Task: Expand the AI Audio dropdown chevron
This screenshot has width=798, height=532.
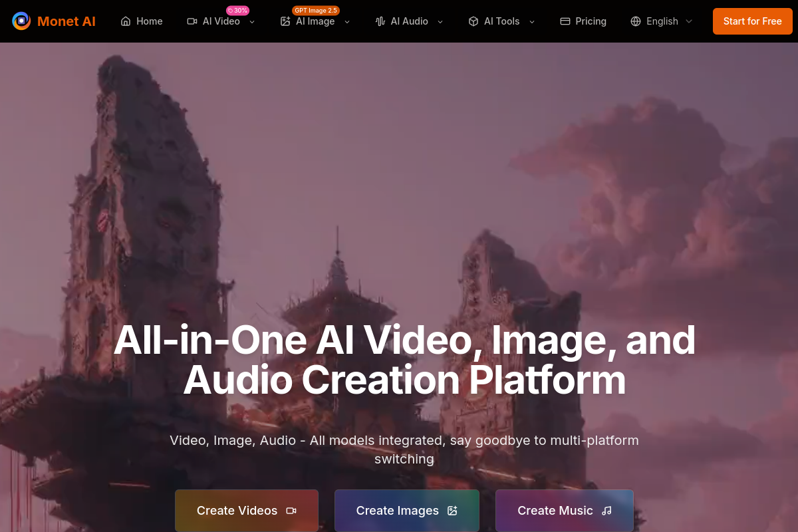Action: click(x=440, y=21)
